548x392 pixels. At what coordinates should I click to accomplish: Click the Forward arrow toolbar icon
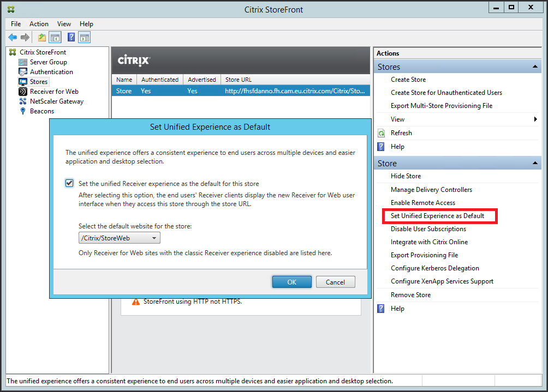tap(25, 38)
